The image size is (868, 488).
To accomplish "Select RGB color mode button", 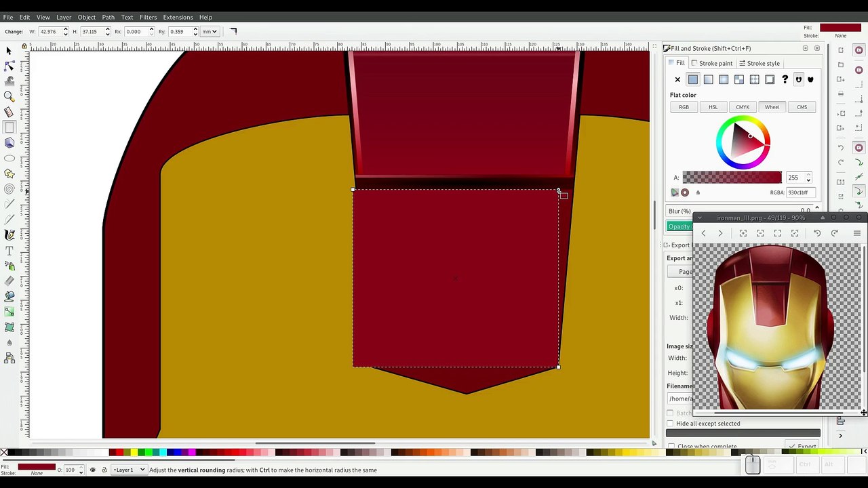I will click(684, 107).
